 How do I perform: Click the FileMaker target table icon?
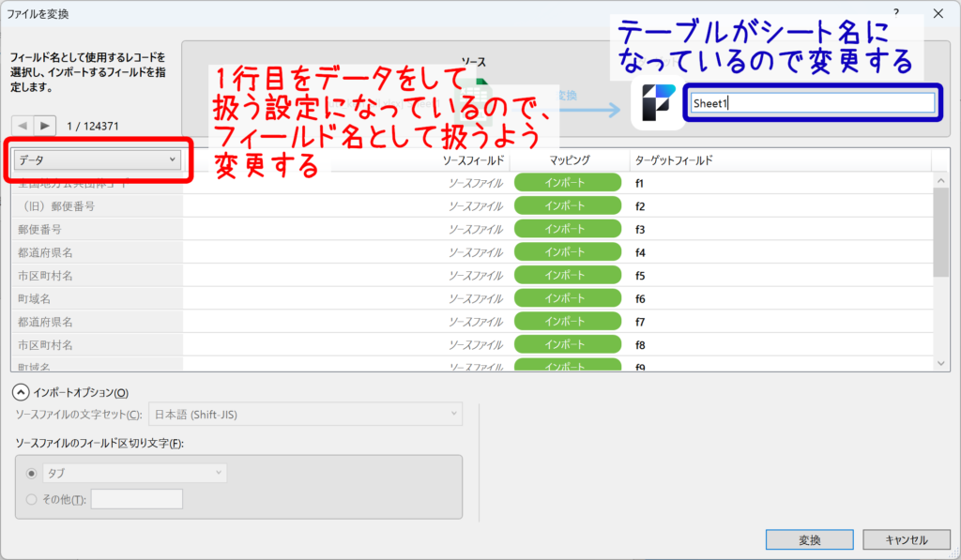click(x=657, y=104)
